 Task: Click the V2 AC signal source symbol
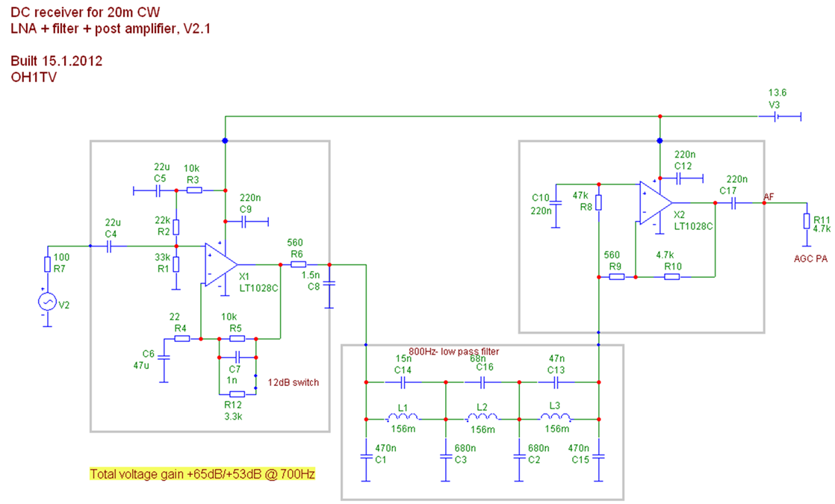click(x=46, y=302)
